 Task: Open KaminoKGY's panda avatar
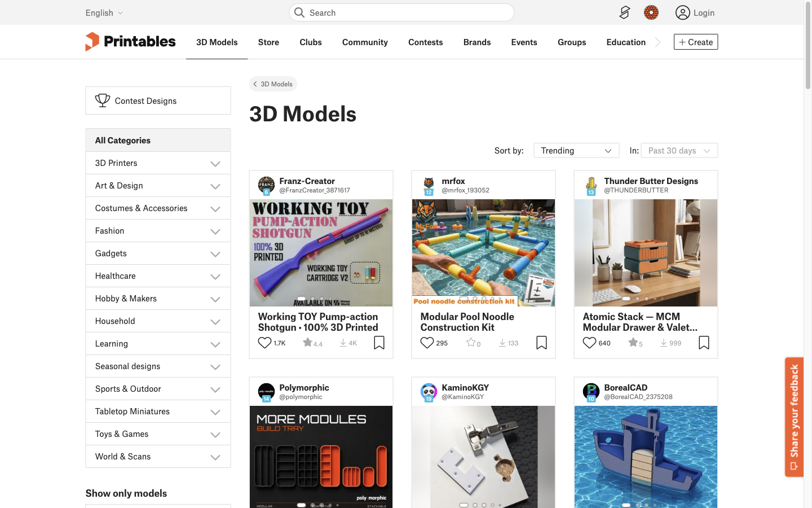click(x=429, y=392)
